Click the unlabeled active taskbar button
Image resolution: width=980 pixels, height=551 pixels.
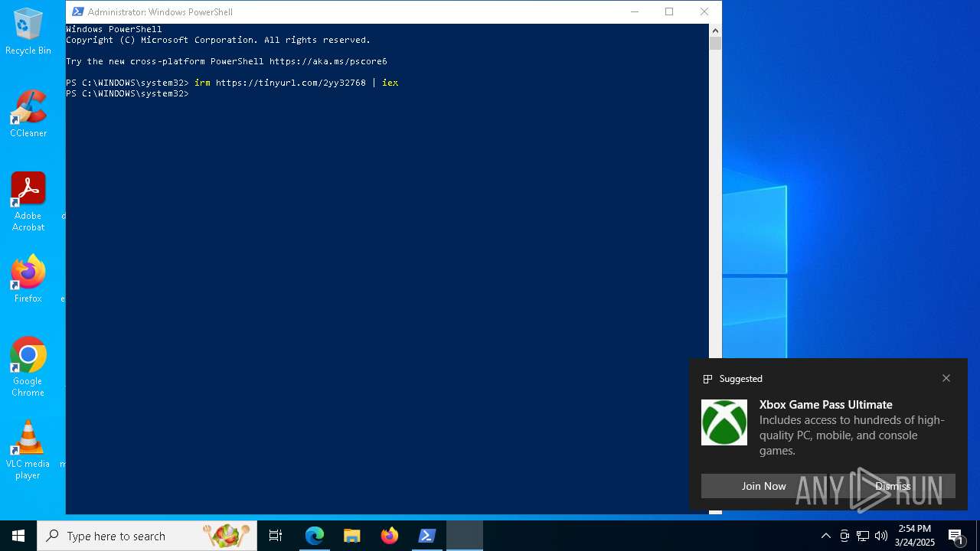pos(465,536)
